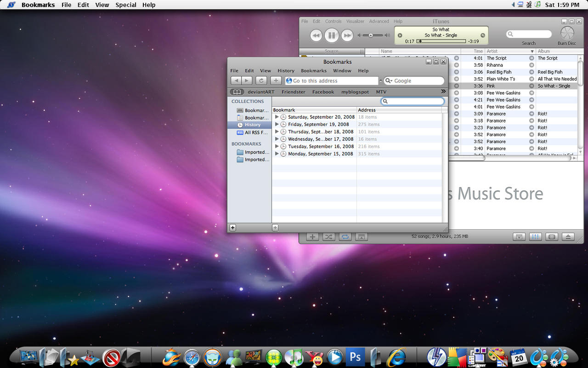The height and width of the screenshot is (368, 588).
Task: Click arrow button beside Pink artist
Action: [x=531, y=86]
